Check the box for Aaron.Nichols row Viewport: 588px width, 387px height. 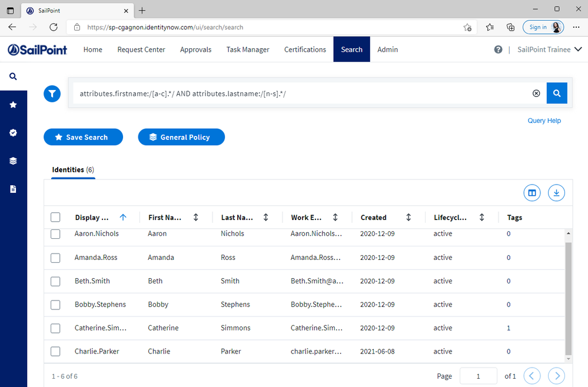point(55,234)
